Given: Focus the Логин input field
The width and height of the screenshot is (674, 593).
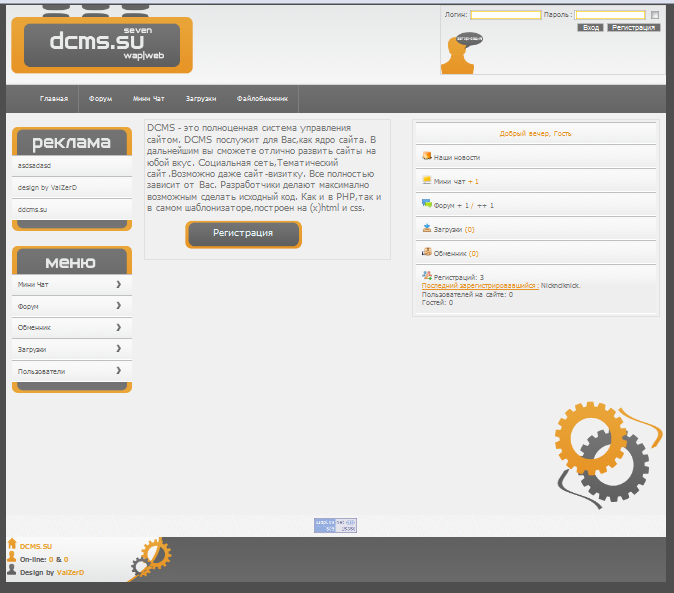Looking at the screenshot, I should pos(506,15).
